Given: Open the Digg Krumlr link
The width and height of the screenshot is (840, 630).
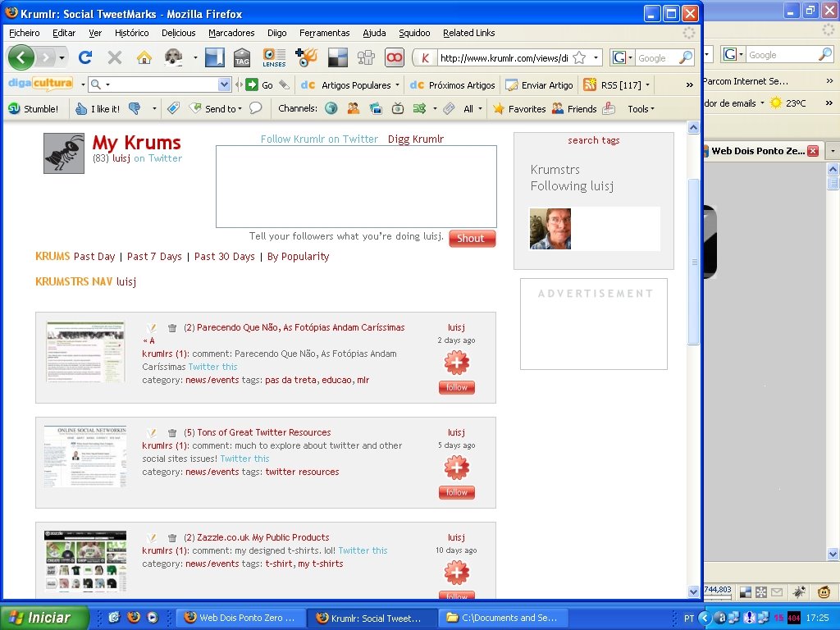Looking at the screenshot, I should click(416, 139).
